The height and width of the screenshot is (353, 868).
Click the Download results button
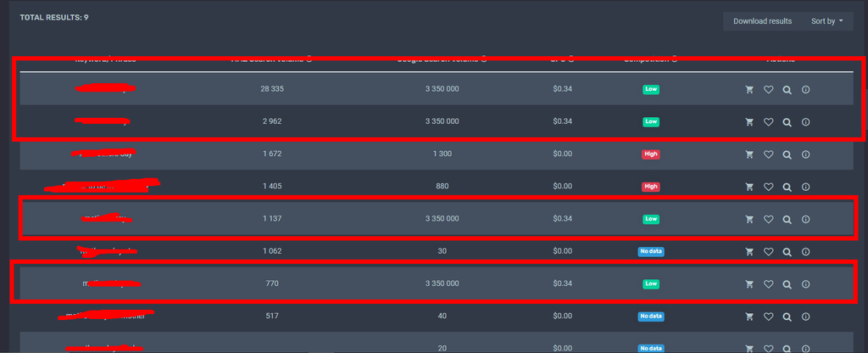pos(762,21)
